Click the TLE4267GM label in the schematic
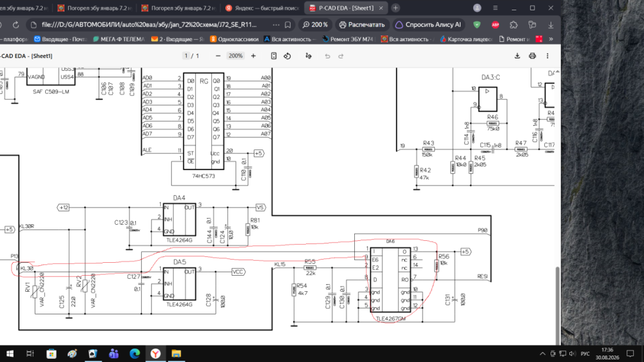Screen dimensions: 644x362 pyautogui.click(x=391, y=318)
